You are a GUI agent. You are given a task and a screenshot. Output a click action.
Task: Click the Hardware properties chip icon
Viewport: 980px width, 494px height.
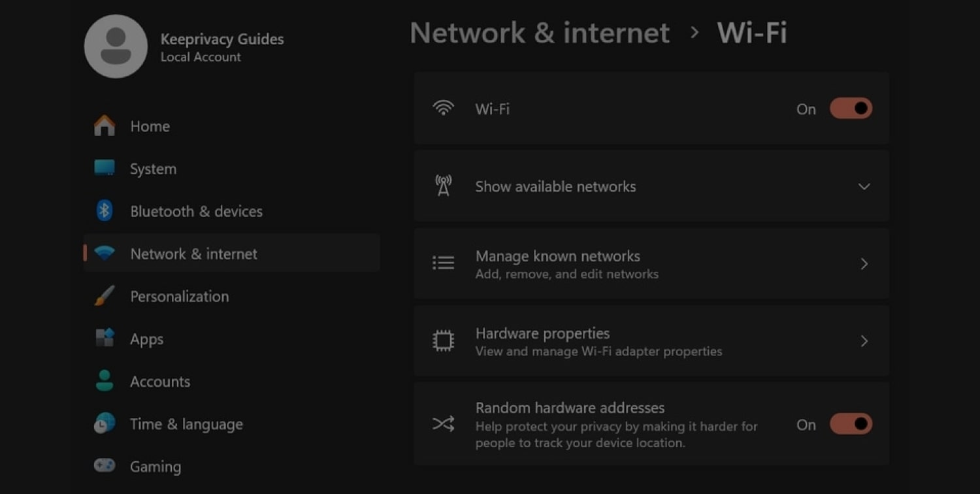click(x=444, y=340)
